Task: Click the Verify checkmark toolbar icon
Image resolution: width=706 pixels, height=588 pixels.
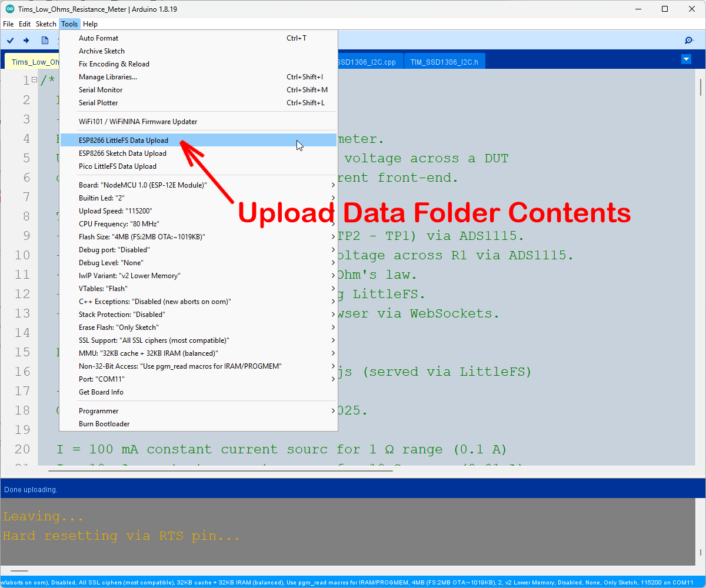Action: pyautogui.click(x=11, y=40)
